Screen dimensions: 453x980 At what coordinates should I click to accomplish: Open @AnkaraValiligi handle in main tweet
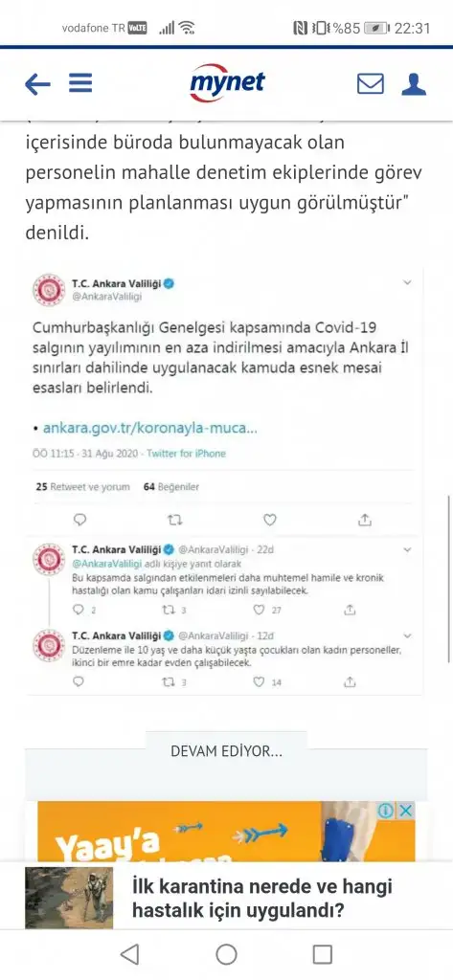[x=107, y=297]
